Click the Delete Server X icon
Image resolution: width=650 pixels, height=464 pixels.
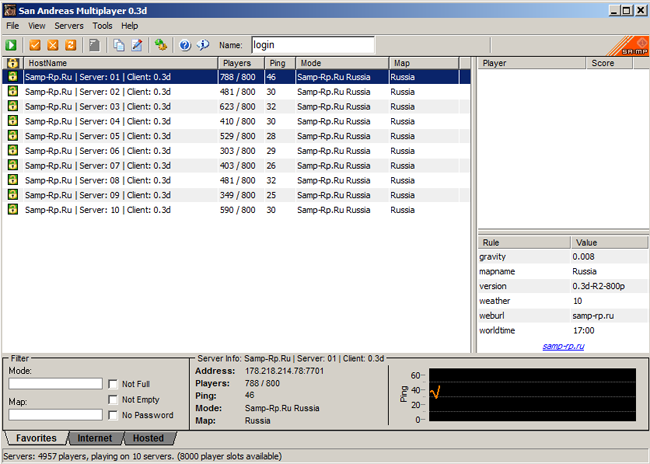[x=53, y=45]
